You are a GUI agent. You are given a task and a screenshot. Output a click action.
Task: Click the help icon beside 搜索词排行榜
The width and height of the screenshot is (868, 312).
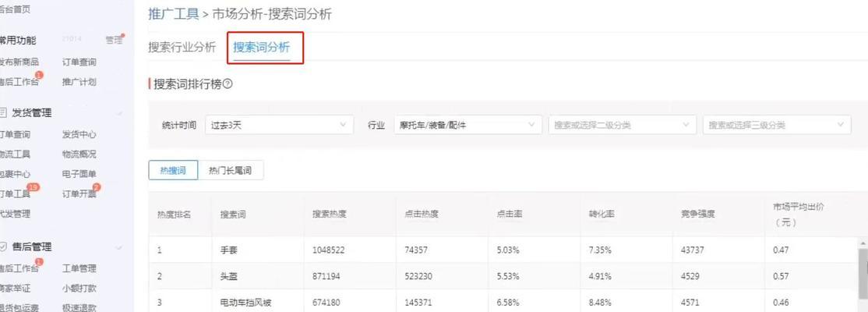(227, 85)
